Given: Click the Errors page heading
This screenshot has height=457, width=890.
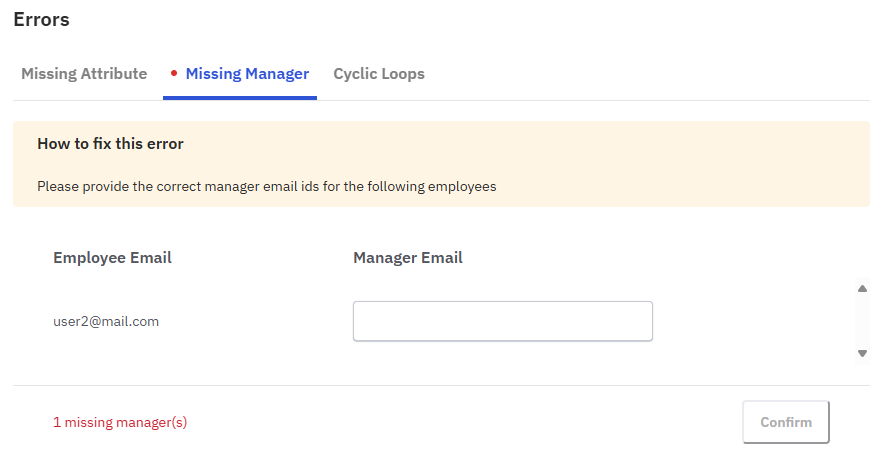Looking at the screenshot, I should 41,19.
